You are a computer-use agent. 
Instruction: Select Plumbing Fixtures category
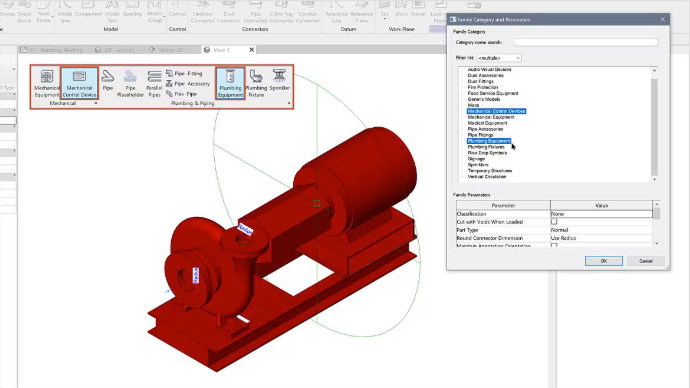point(486,147)
